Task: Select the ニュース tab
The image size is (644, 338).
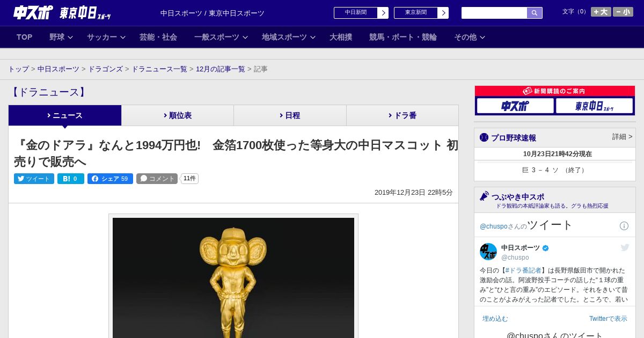Action: [x=65, y=115]
